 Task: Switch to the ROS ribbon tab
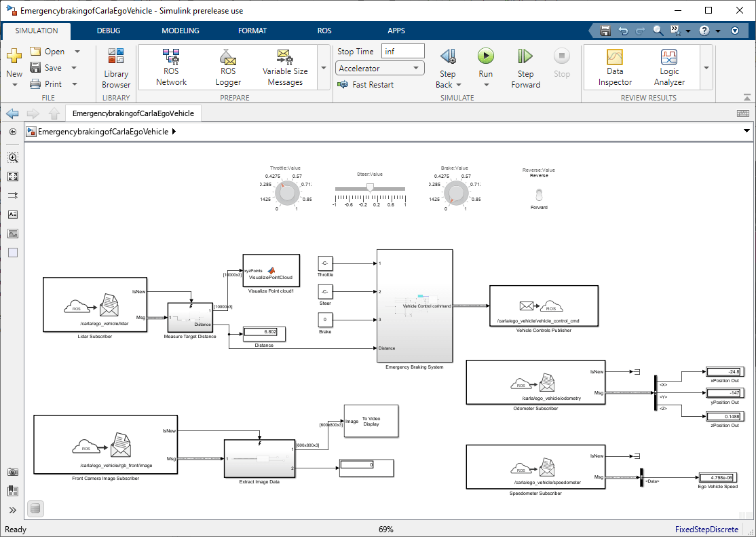(324, 31)
